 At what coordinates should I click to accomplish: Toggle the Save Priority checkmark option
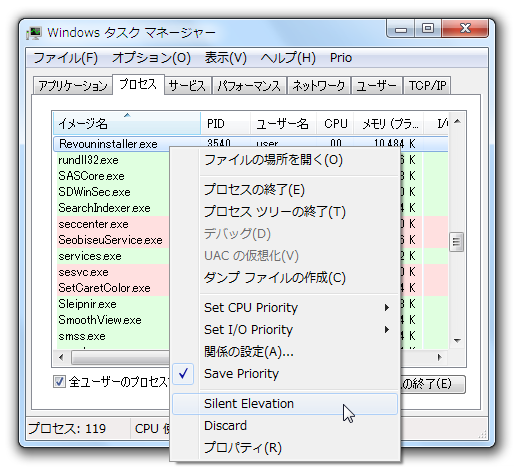285,374
